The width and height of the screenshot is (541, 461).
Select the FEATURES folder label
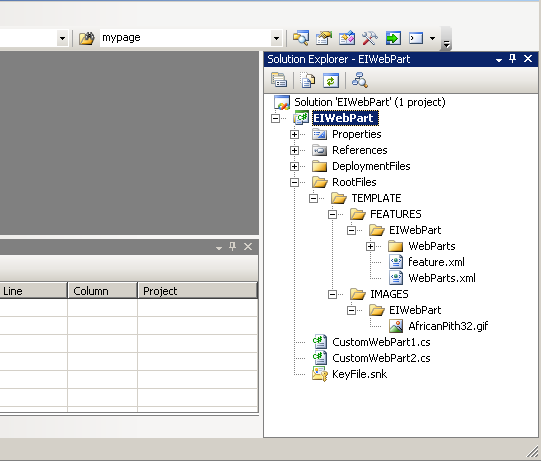tap(396, 214)
